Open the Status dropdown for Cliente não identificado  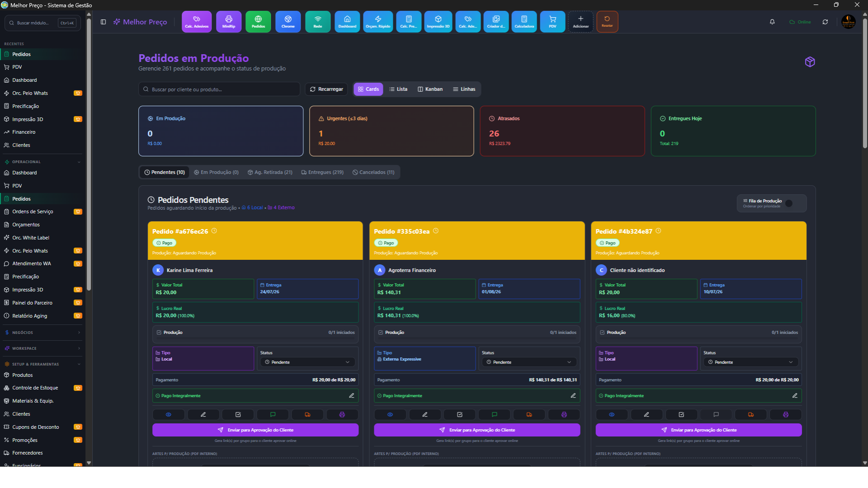point(750,362)
